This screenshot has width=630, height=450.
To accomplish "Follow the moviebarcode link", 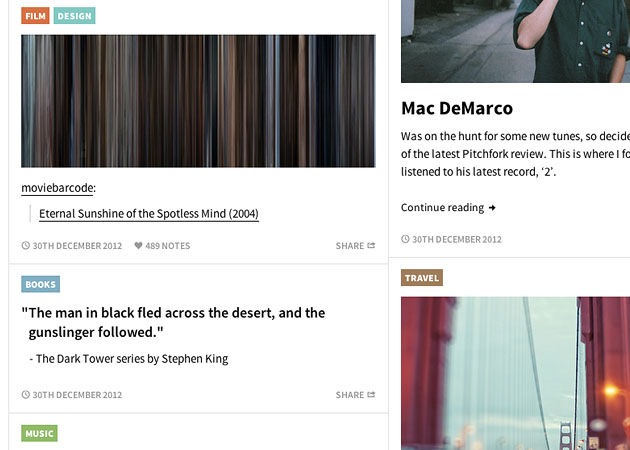I will 57,188.
